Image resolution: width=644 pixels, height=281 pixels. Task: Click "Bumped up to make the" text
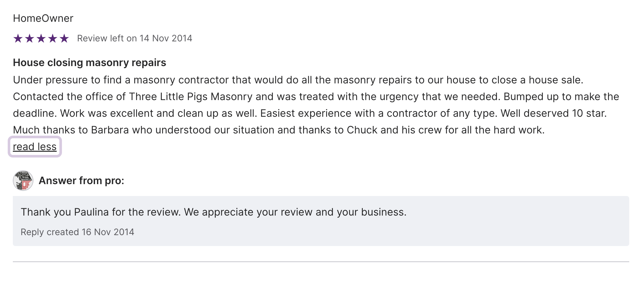click(x=561, y=97)
